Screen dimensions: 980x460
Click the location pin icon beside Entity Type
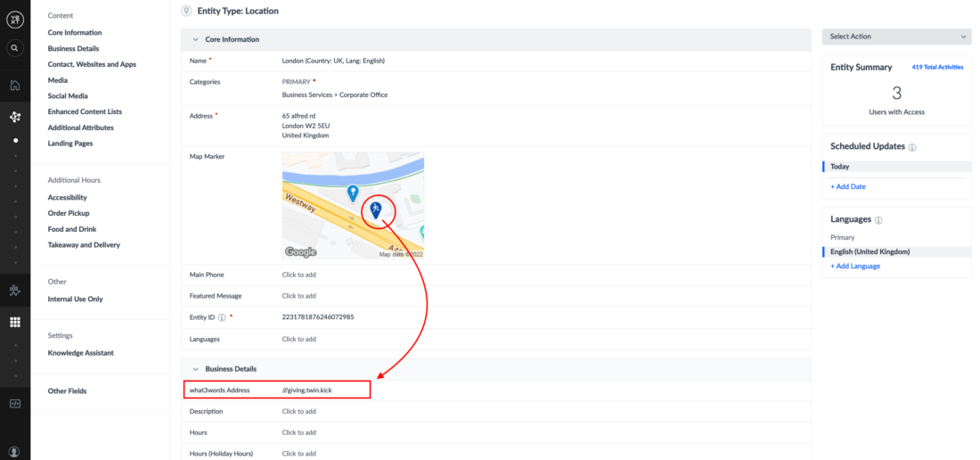186,11
